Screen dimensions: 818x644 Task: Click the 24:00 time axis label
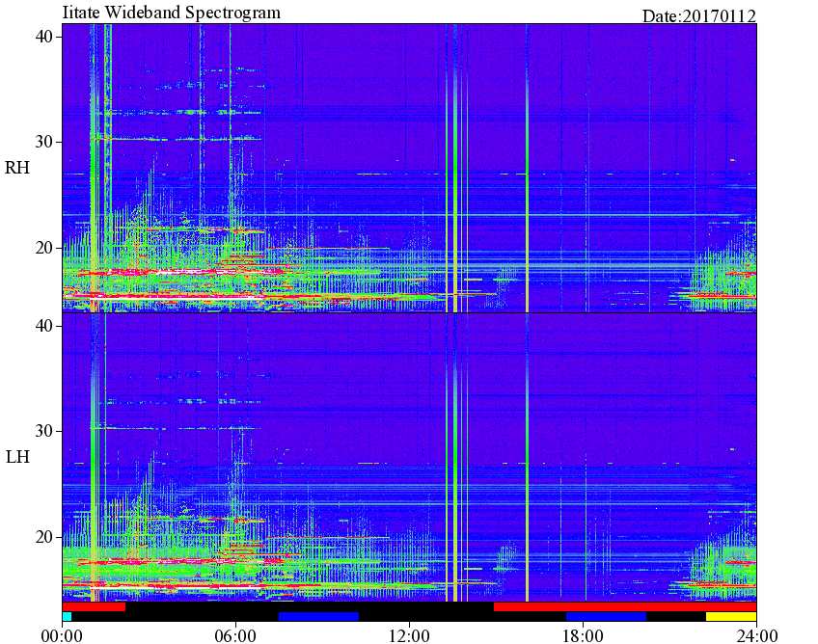(x=756, y=635)
